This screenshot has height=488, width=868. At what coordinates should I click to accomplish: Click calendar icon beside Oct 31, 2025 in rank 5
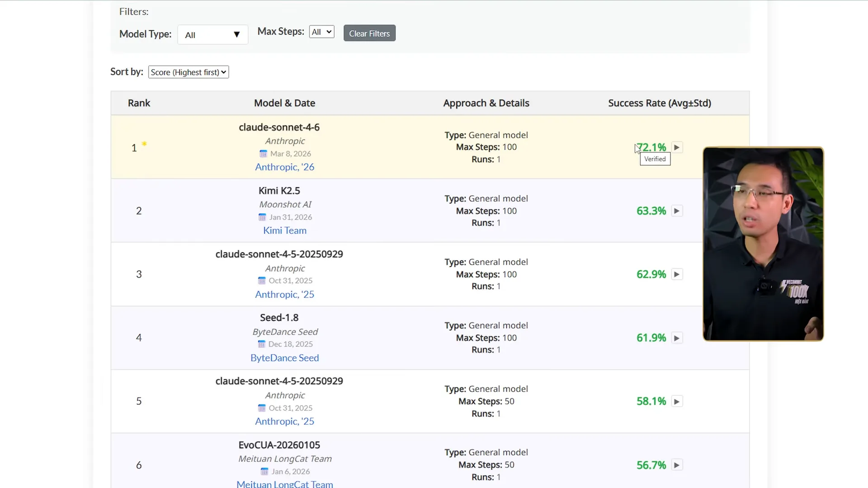[x=262, y=408]
